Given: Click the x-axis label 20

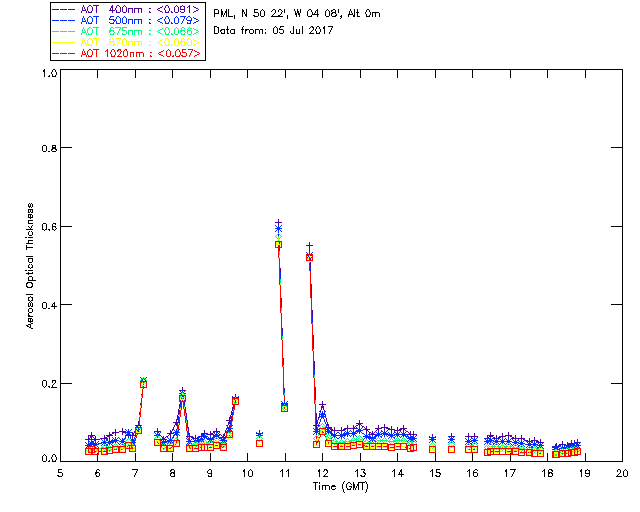Looking at the screenshot, I should tap(622, 473).
